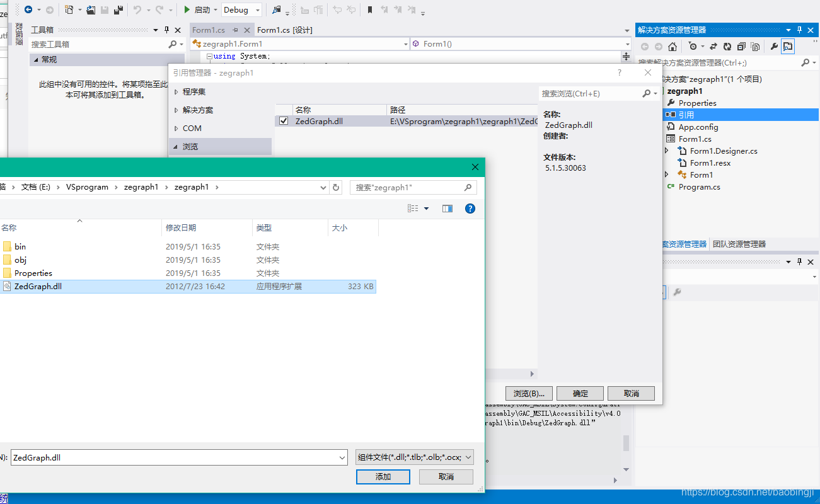Image resolution: width=820 pixels, height=504 pixels.
Task: Click the help question mark in Reference Manager
Action: point(620,72)
